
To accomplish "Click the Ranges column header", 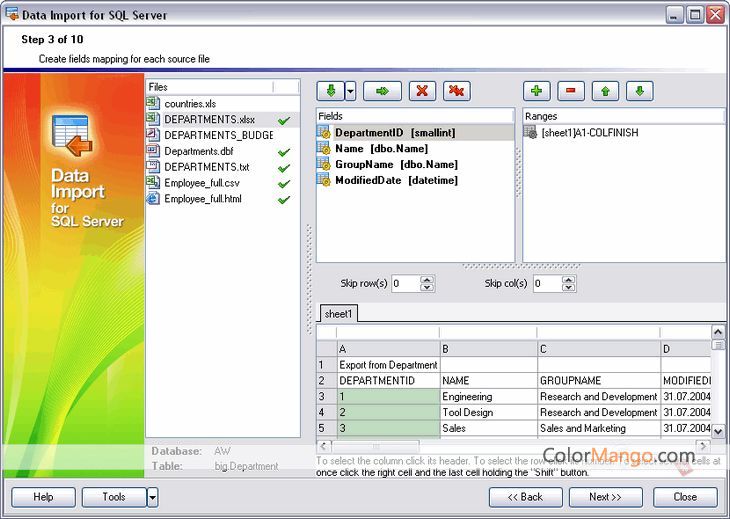I will [624, 116].
